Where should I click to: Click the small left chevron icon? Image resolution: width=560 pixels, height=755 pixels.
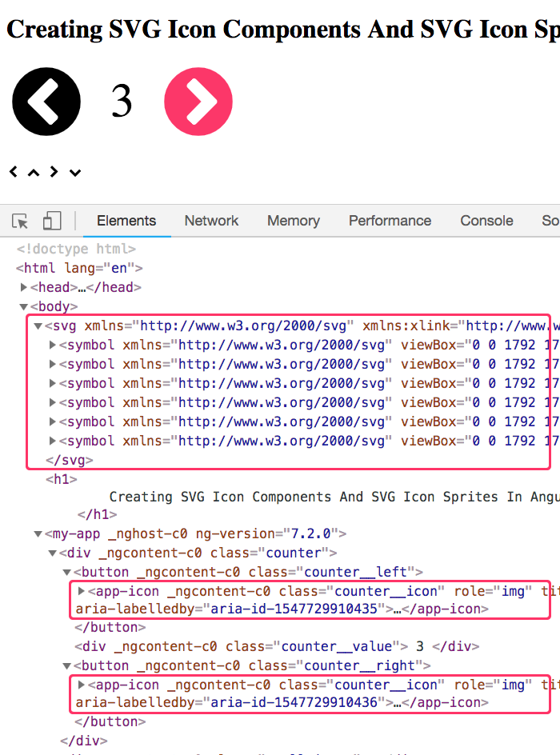click(14, 172)
